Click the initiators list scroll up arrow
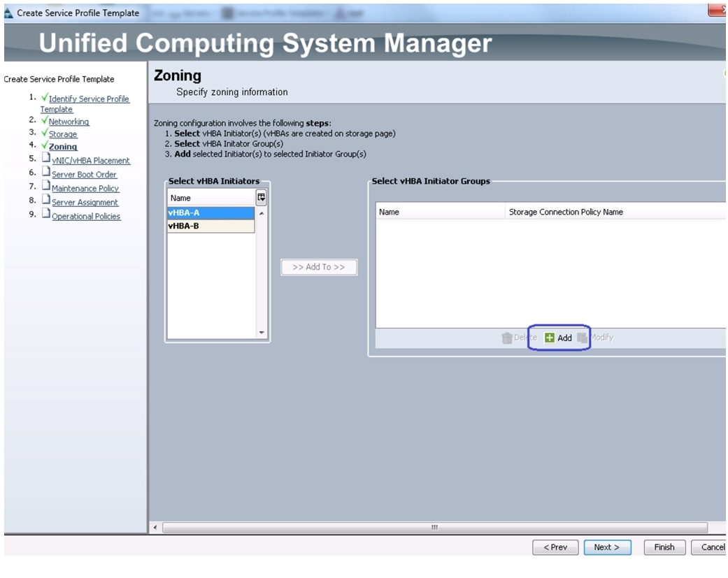 (x=262, y=213)
